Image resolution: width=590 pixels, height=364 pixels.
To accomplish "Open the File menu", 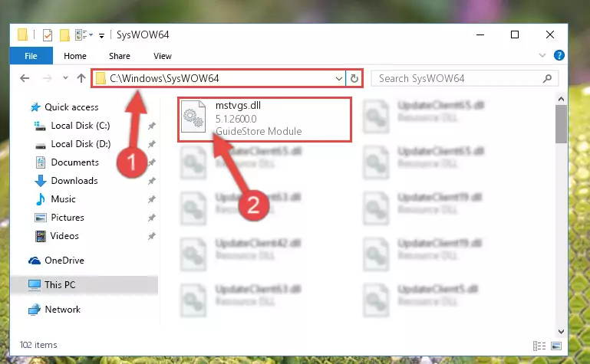I will 31,56.
